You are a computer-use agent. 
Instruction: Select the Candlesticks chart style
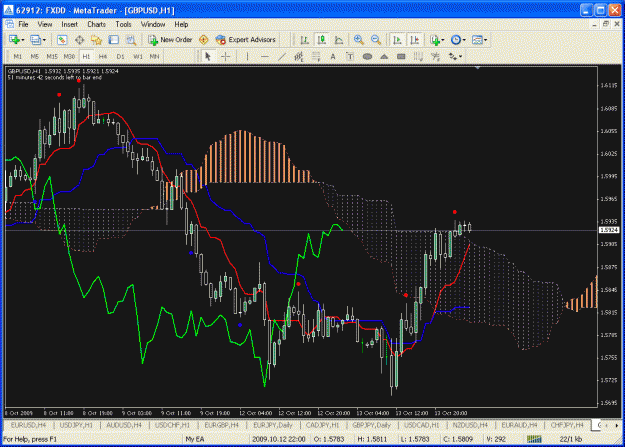[322, 39]
